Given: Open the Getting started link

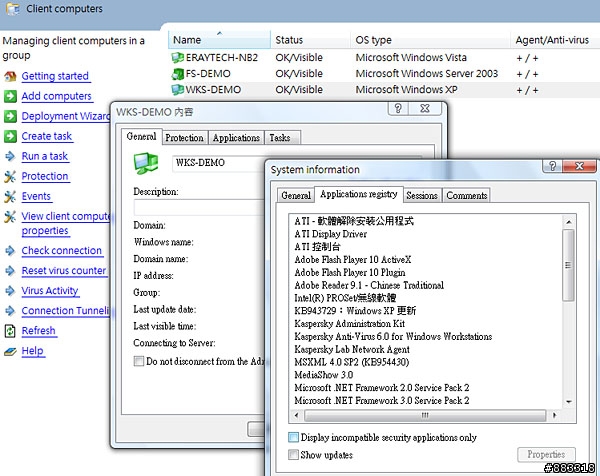Looking at the screenshot, I should point(55,76).
